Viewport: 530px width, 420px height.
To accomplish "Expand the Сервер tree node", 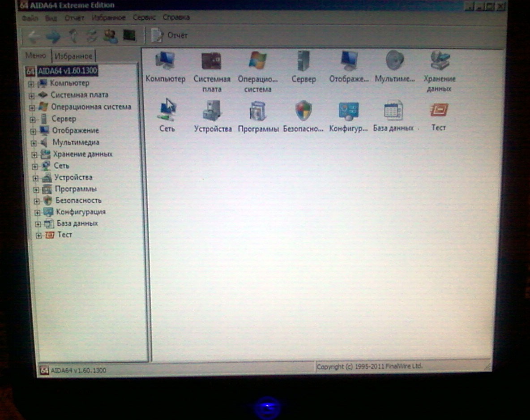I will (33, 120).
